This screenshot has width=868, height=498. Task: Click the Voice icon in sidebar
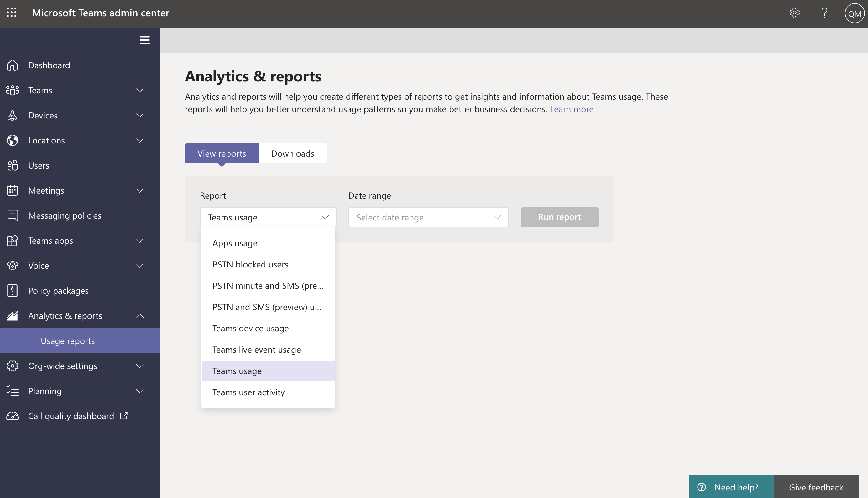[x=13, y=265]
